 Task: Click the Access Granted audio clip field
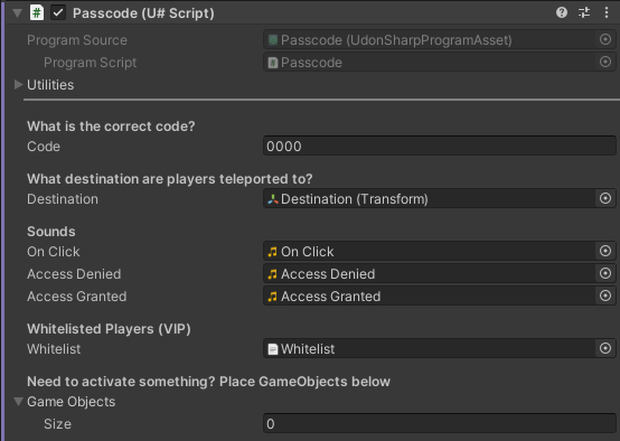[x=429, y=296]
